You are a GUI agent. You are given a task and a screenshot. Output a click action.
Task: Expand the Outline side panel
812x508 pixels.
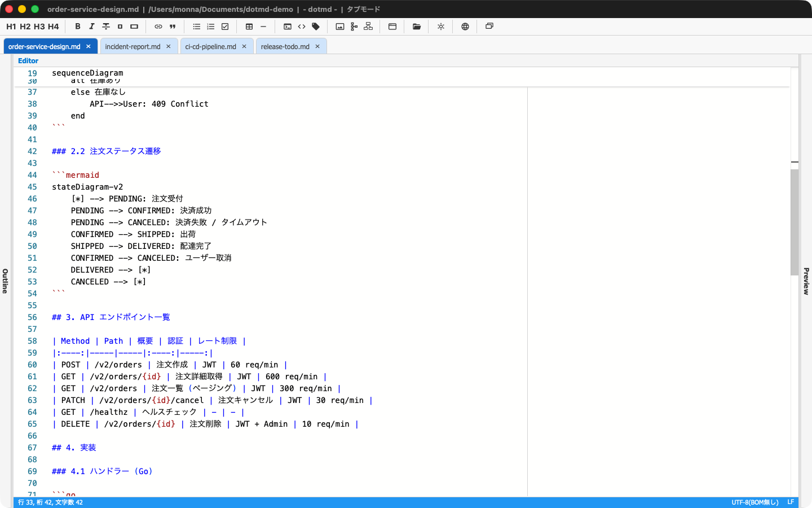coord(5,281)
